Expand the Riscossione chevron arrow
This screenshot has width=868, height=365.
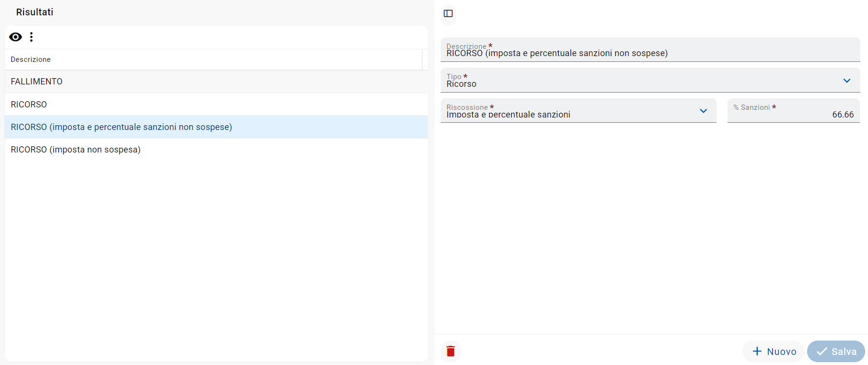704,111
